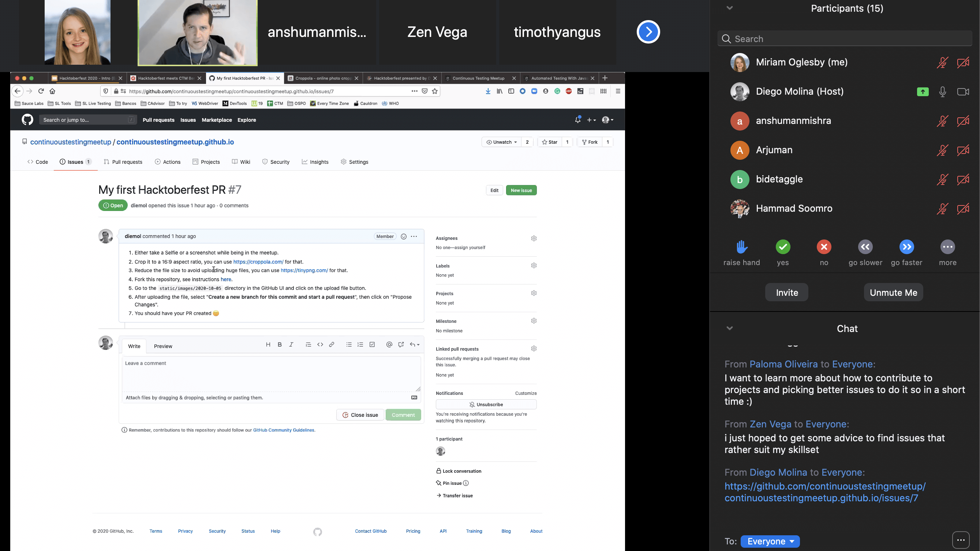Add a bulleted list in editor

click(348, 344)
